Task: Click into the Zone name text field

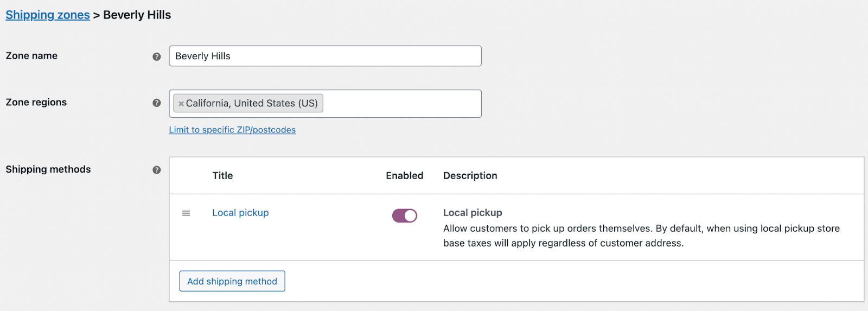Action: click(325, 56)
